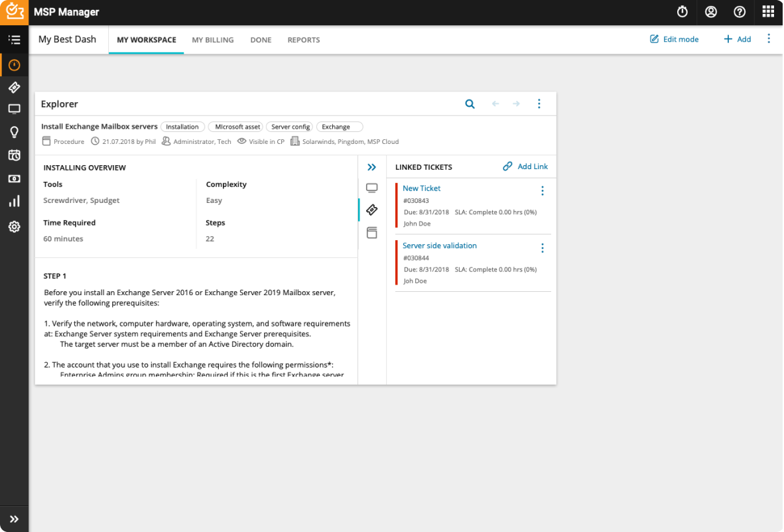Click the 60 minutes time value
784x532 pixels.
[63, 239]
